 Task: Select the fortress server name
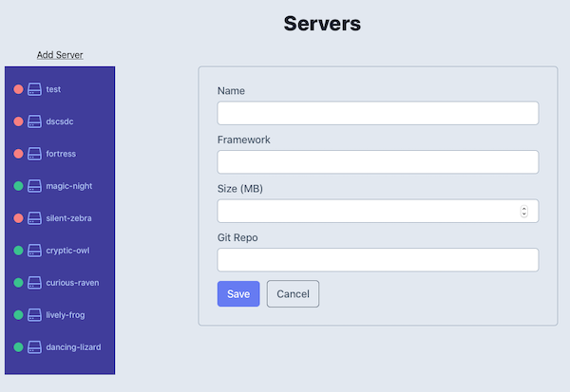coord(61,154)
